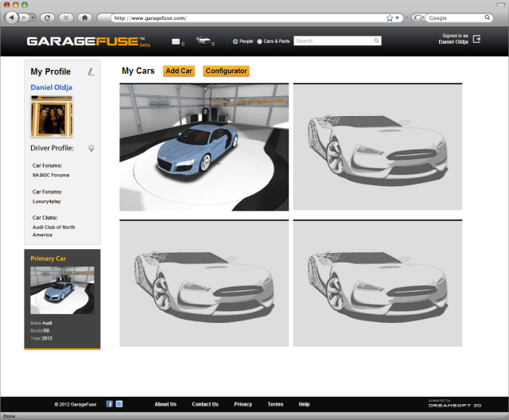Image resolution: width=509 pixels, height=420 pixels.
Task: Click the My Profile heading
Action: pos(51,72)
